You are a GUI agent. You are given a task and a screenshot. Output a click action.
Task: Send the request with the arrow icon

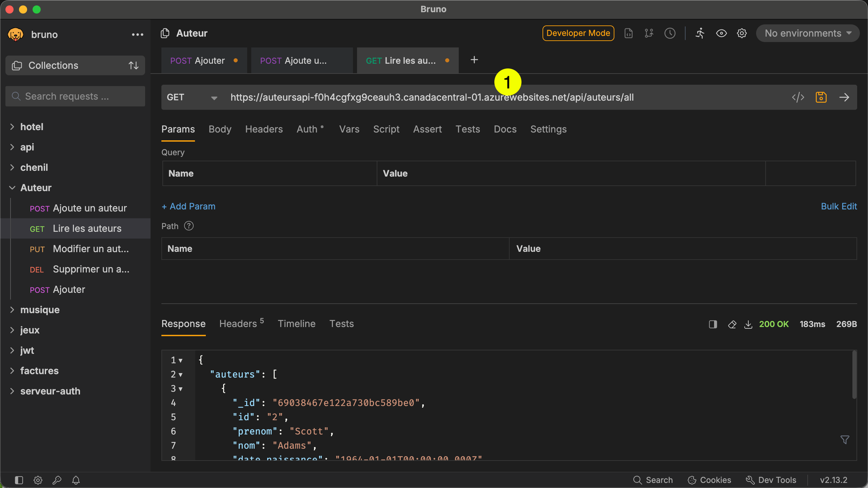pos(844,97)
